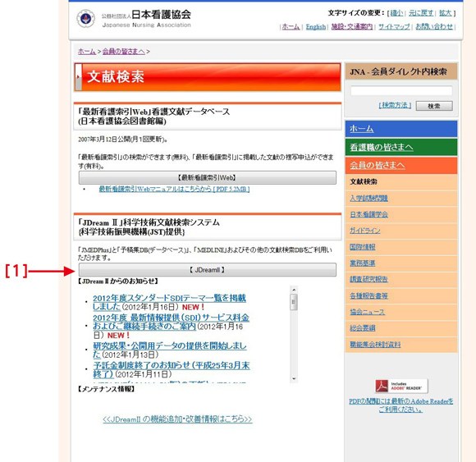The width and height of the screenshot is (476, 462).
Task: Open the 検索方法 help link
Action: click(395, 105)
